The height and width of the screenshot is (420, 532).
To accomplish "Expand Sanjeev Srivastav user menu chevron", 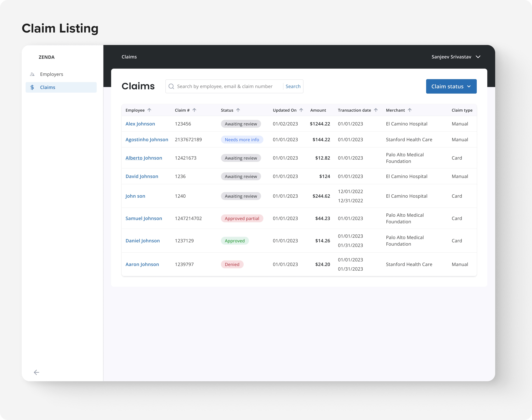I will pyautogui.click(x=478, y=57).
